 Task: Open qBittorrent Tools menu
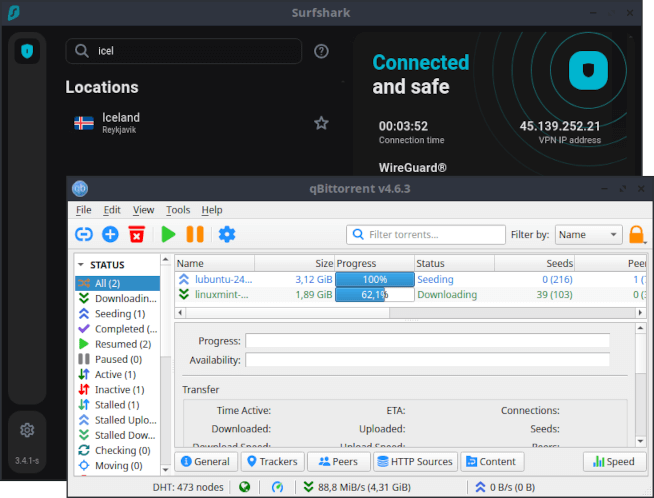pyautogui.click(x=178, y=210)
